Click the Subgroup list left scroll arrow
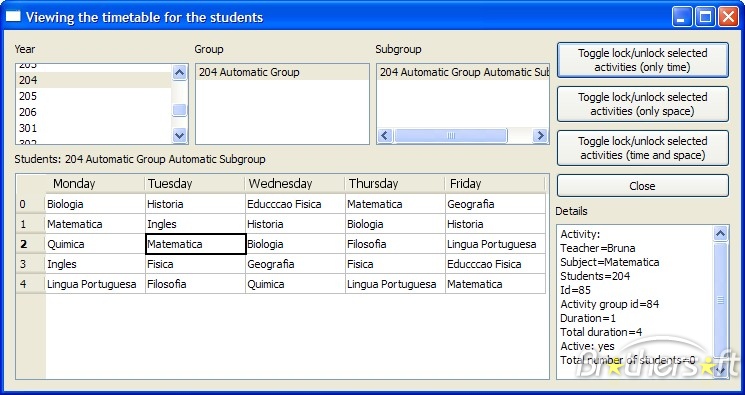This screenshot has width=745, height=395. tap(385, 135)
